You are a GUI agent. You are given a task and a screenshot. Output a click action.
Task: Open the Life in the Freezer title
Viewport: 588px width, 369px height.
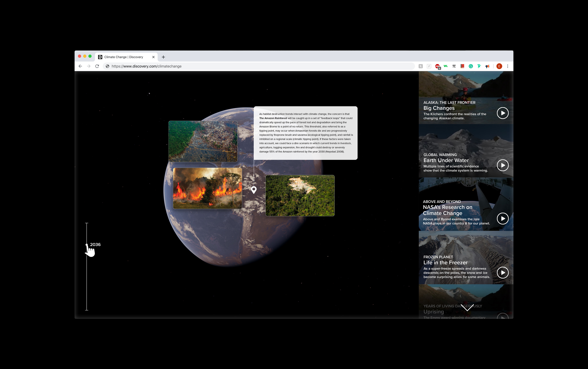(445, 263)
